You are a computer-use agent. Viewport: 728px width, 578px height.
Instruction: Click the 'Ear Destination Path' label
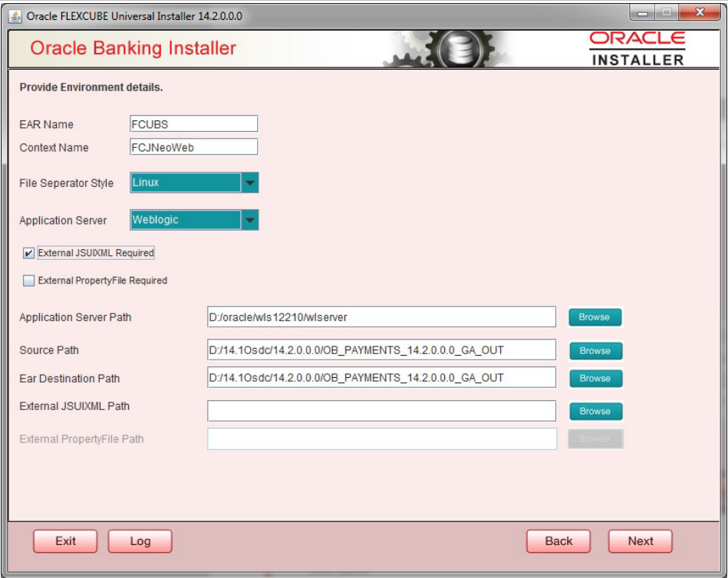(70, 379)
